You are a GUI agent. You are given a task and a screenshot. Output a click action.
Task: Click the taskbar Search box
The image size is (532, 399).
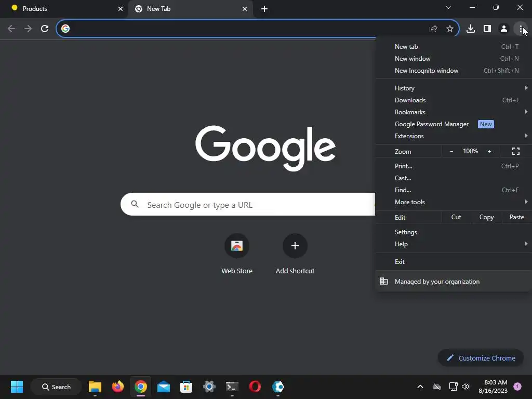coord(56,387)
